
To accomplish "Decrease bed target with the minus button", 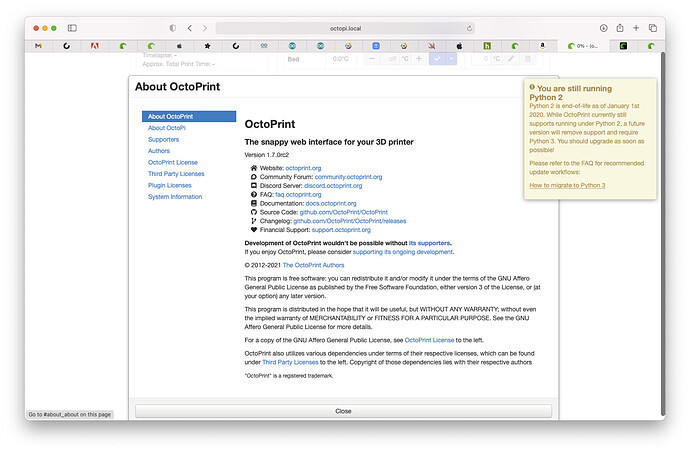I will click(x=372, y=59).
